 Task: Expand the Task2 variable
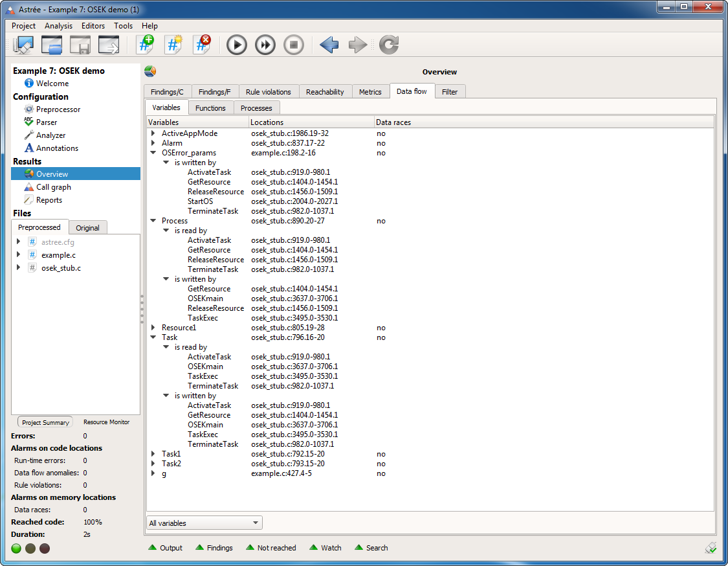point(153,464)
